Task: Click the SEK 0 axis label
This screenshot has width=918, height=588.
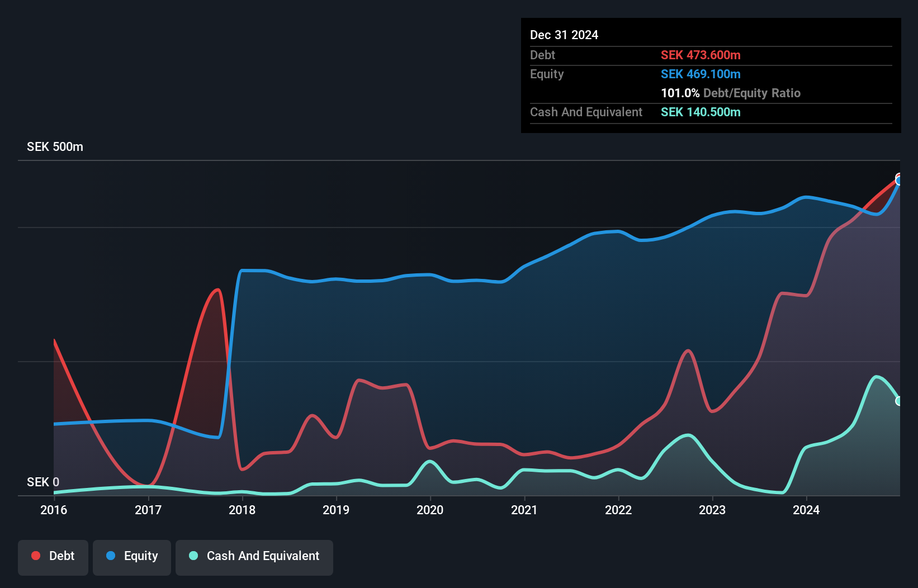Action: point(43,482)
